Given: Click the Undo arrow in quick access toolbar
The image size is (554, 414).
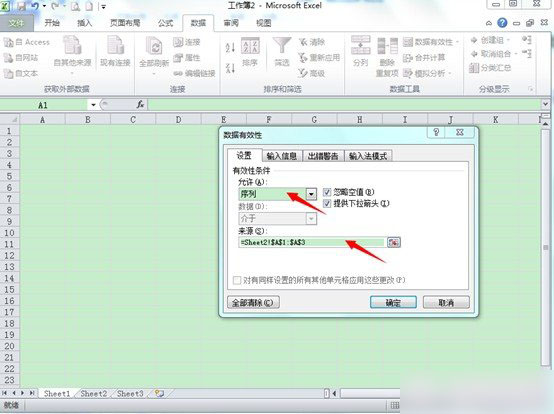Looking at the screenshot, I should [35, 6].
